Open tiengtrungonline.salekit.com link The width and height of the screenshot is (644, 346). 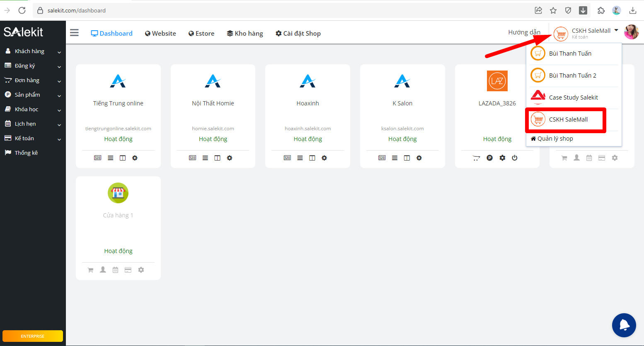coord(118,129)
